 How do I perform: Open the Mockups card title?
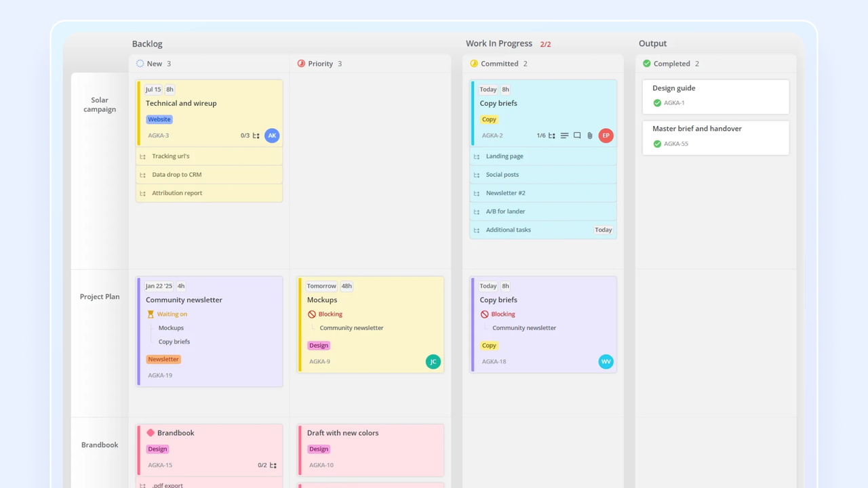tap(322, 300)
